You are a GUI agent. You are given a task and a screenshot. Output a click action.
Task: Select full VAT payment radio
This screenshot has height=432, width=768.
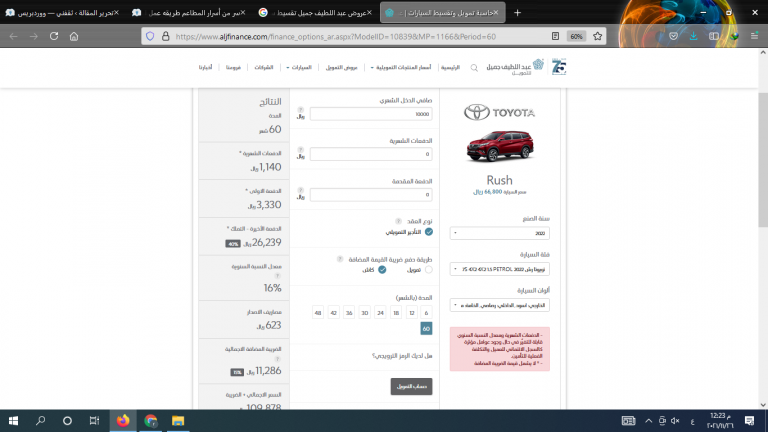pos(382,270)
